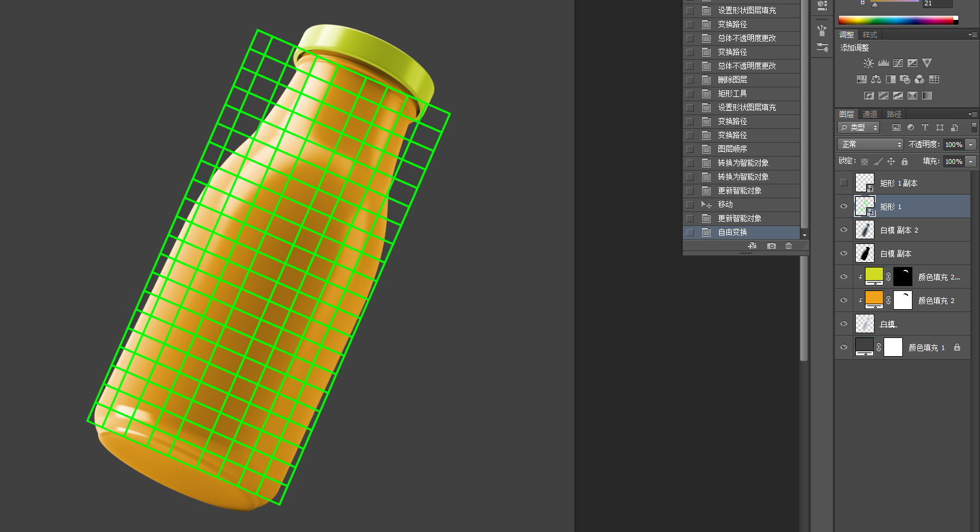Add a Levels adjustment

click(x=883, y=63)
